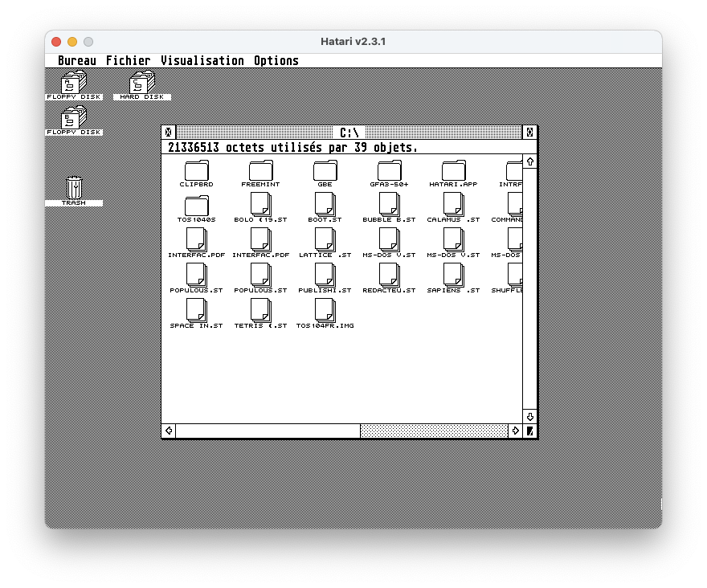Screen dimensions: 707x588
Task: Click the C:\ window title bar
Action: coord(349,133)
